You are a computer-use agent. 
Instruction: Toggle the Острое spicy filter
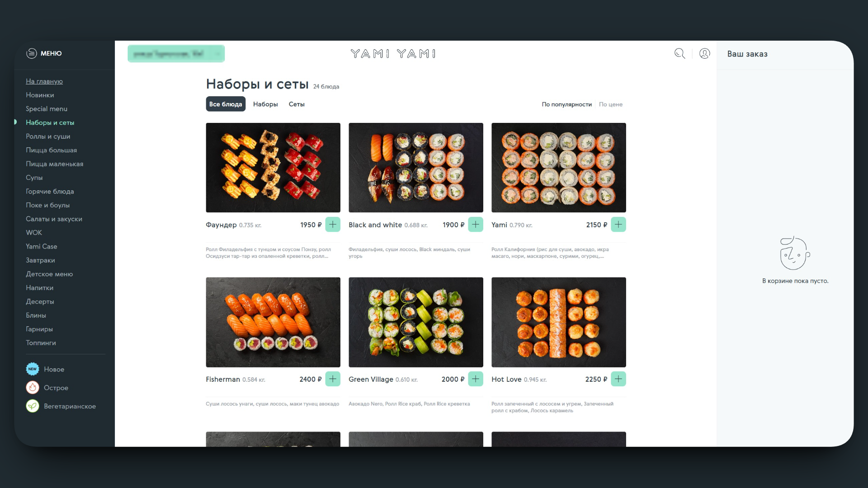(47, 388)
